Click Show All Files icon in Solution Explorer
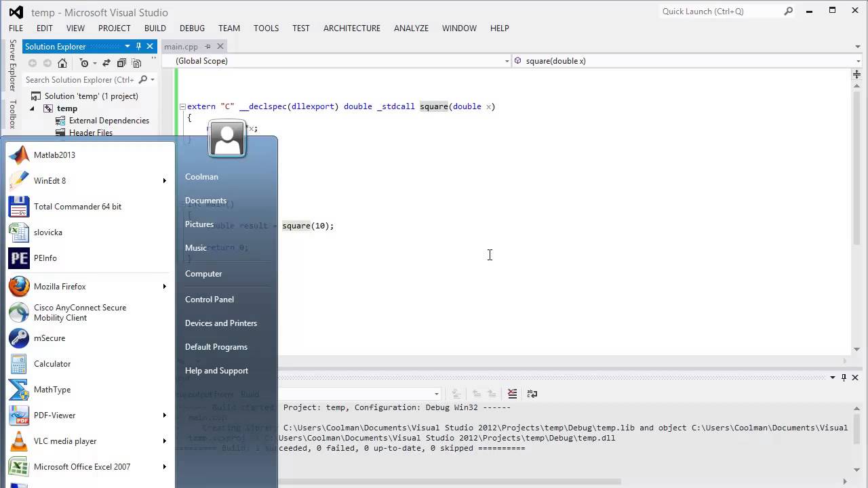Viewport: 868px width, 488px height. point(136,63)
